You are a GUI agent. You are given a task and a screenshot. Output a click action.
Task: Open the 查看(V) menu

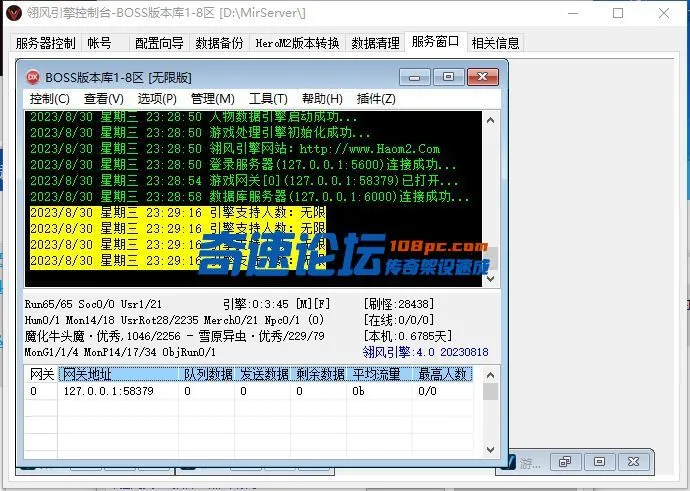[x=103, y=99]
